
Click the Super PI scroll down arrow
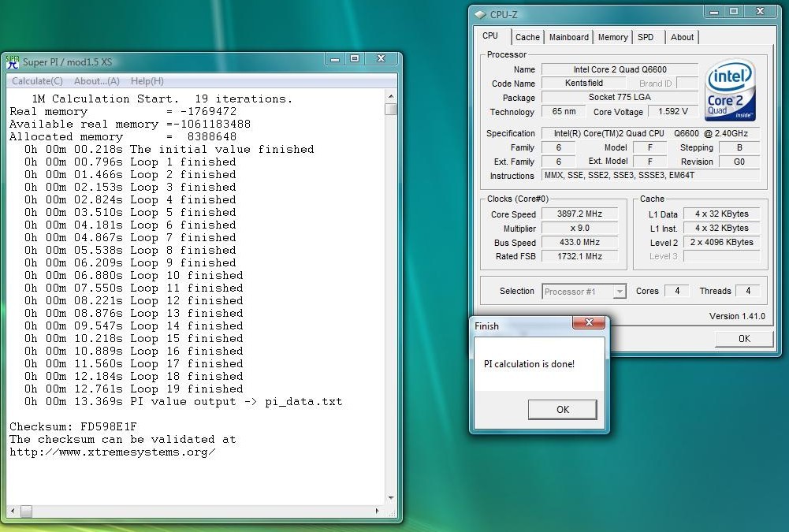(x=391, y=498)
